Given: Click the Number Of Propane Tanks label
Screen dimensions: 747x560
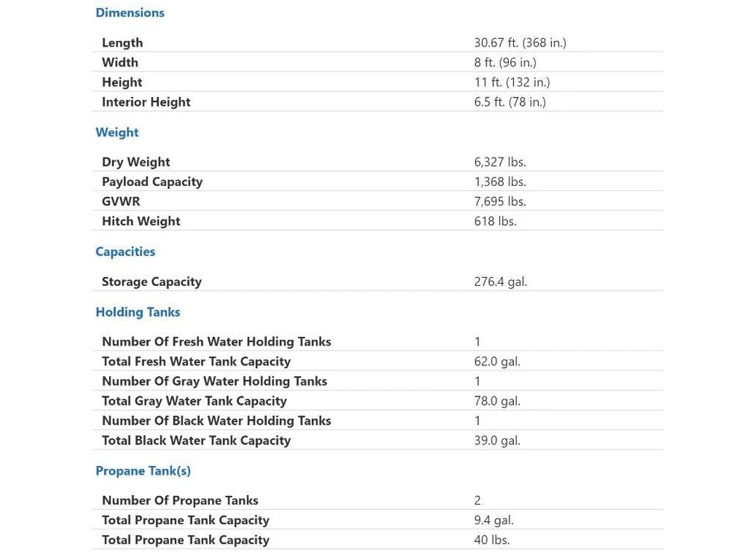Looking at the screenshot, I should click(180, 500).
